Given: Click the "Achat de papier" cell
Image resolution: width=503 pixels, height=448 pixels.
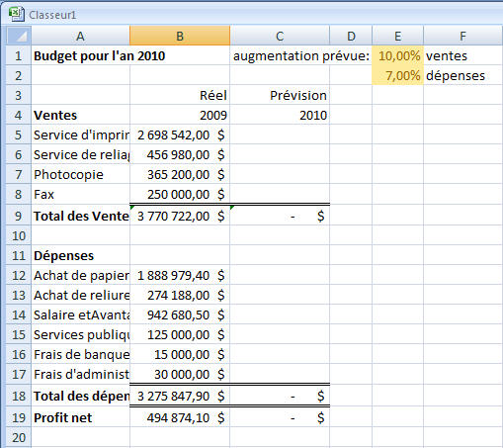Looking at the screenshot, I should coord(81,275).
